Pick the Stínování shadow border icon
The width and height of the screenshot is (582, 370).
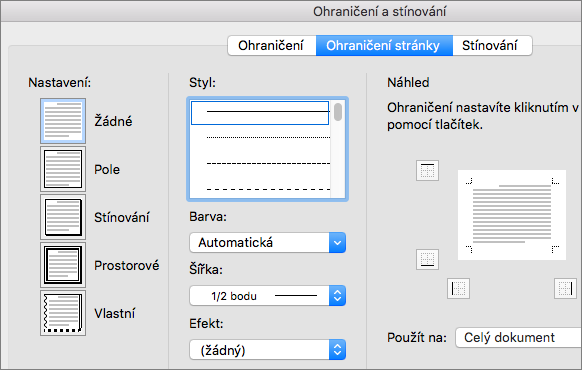coord(63,217)
